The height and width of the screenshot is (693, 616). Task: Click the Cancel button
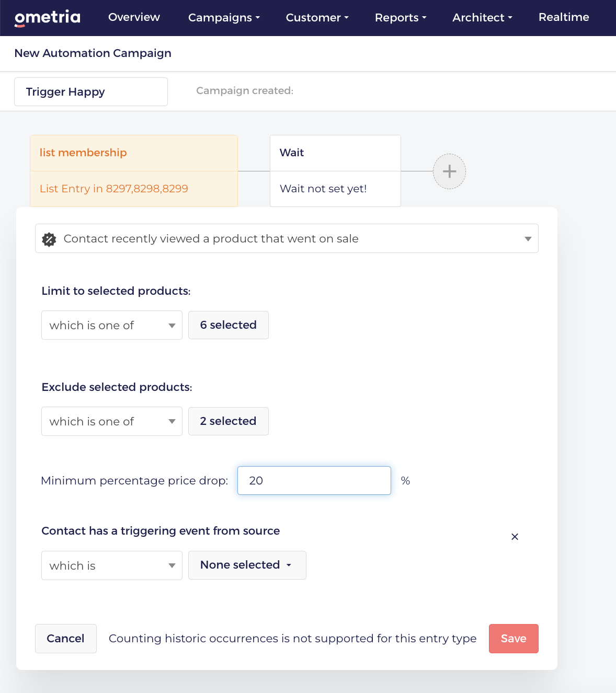65,639
